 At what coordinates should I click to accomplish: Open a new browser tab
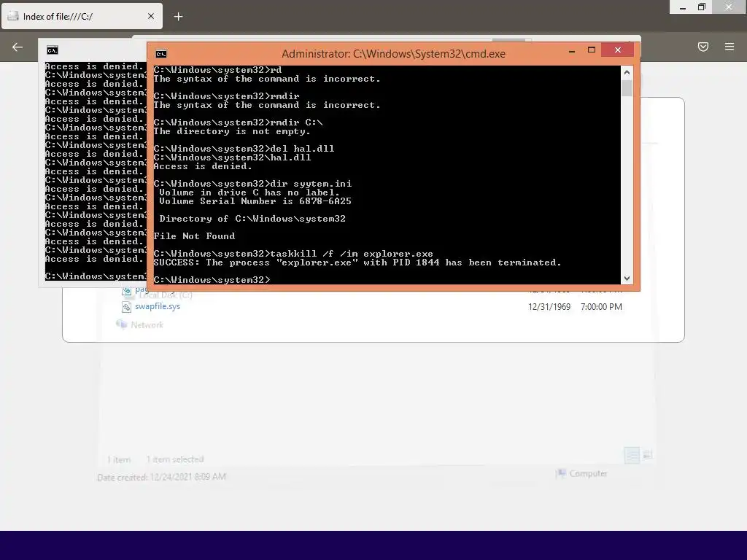point(178,17)
